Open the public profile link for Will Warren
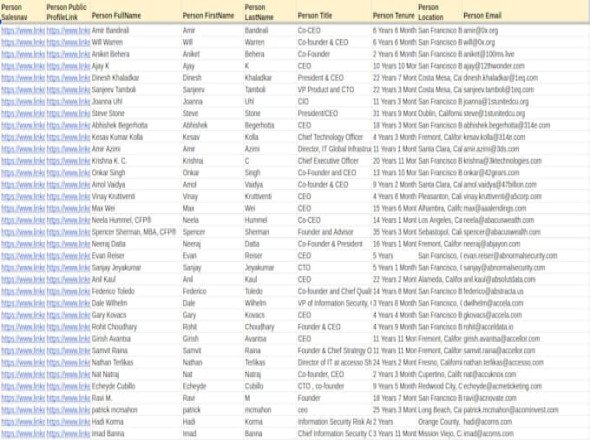Image resolution: width=590 pixels, height=440 pixels. (x=68, y=42)
